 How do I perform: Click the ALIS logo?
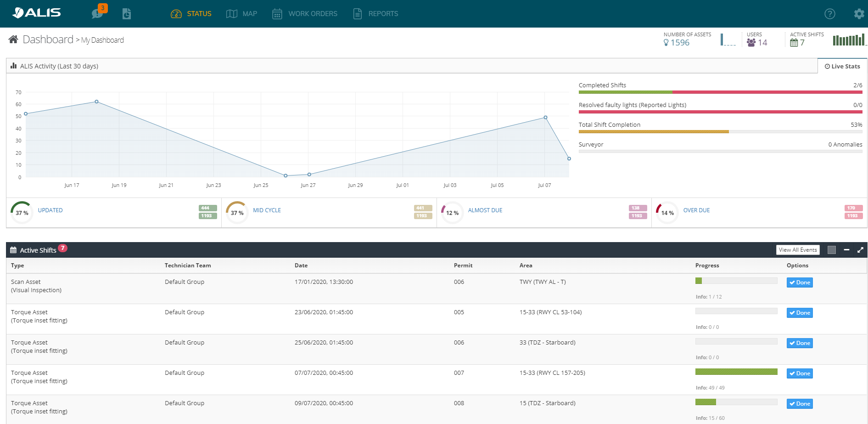[37, 13]
